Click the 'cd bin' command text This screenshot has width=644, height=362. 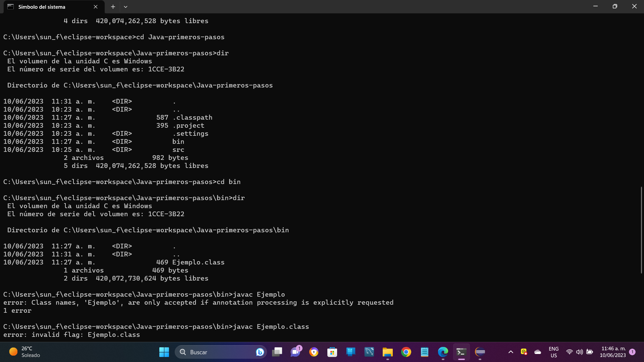pos(229,182)
